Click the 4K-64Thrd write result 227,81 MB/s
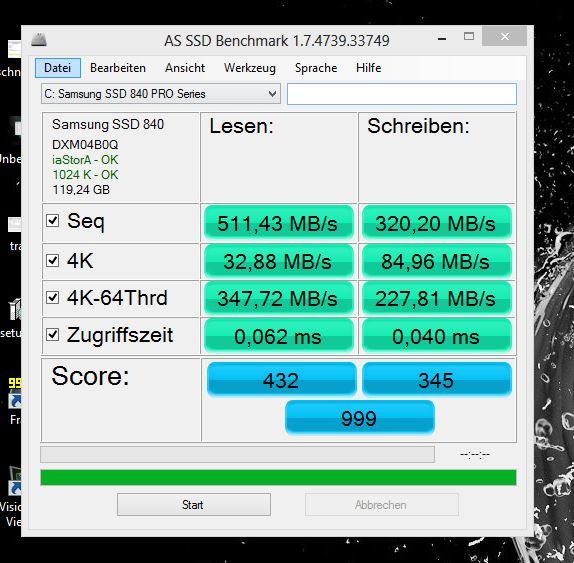 point(436,298)
